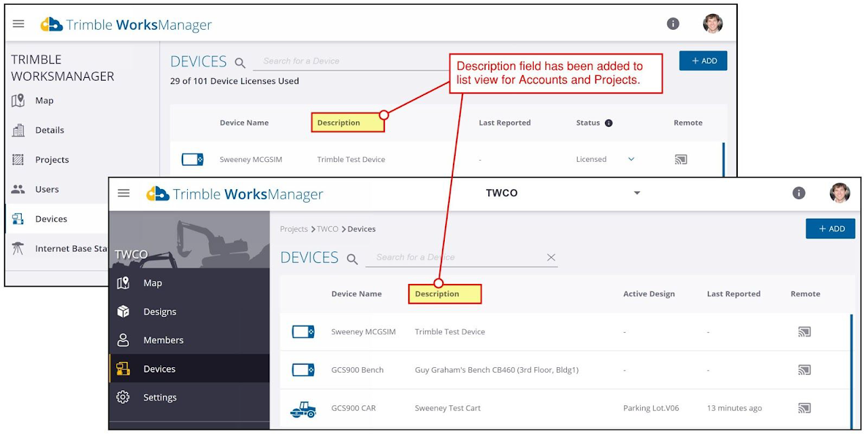Click Trimble WorksManager logo in back window
868x435 pixels.
(126, 25)
